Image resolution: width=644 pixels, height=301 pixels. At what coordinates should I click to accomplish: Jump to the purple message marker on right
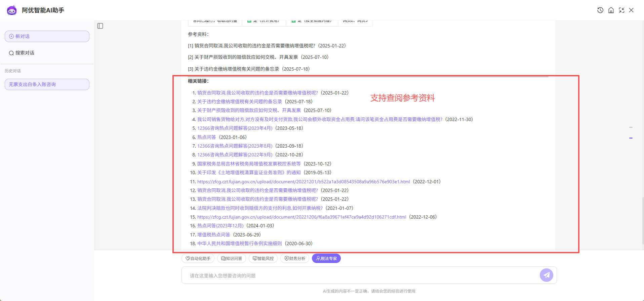click(631, 138)
